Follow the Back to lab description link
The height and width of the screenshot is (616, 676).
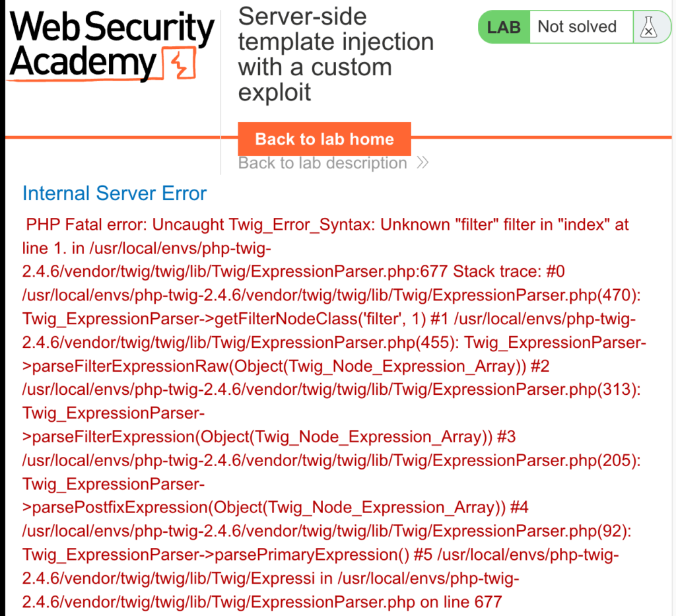(x=322, y=163)
